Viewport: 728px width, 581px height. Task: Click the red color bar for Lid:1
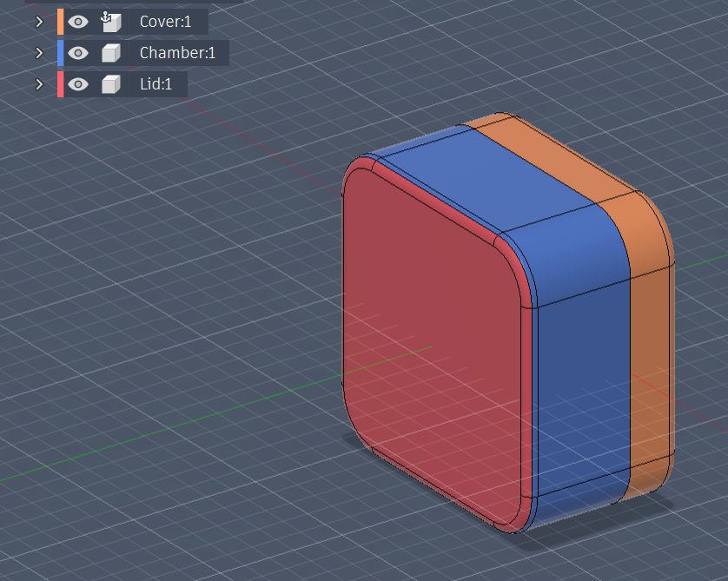click(60, 84)
